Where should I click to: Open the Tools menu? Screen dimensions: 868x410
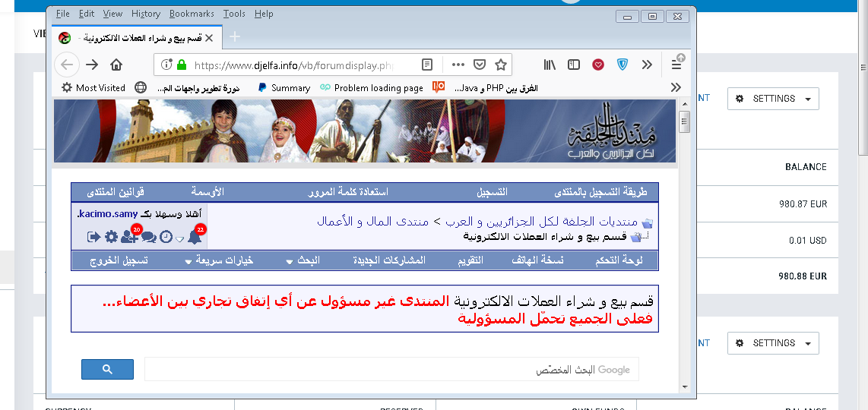(x=234, y=14)
